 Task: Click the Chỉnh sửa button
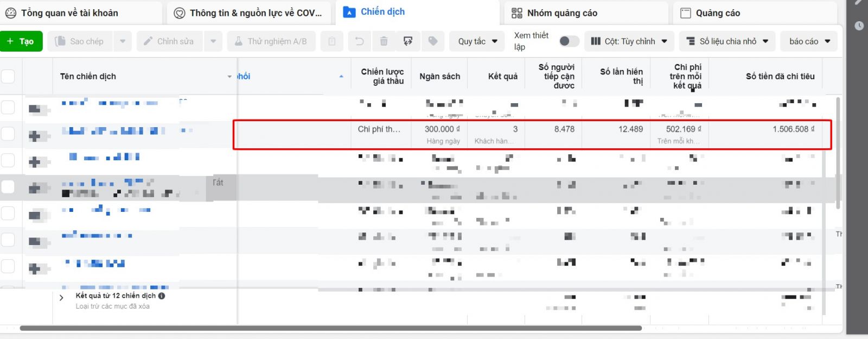170,41
